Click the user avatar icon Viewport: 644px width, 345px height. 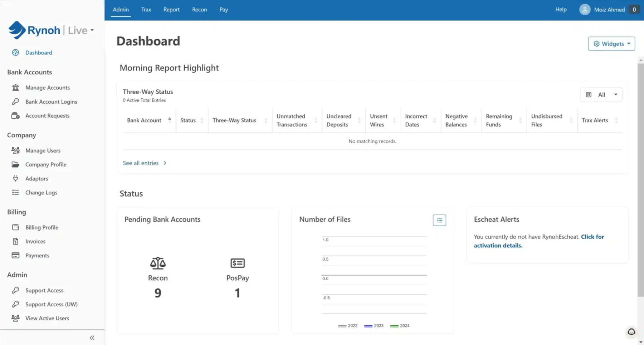point(585,10)
